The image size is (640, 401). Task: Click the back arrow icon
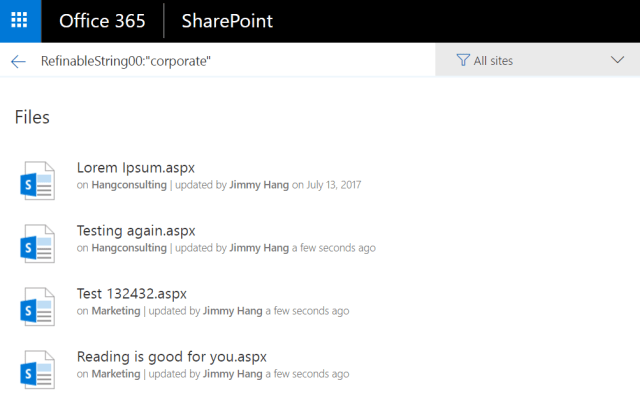coord(18,62)
